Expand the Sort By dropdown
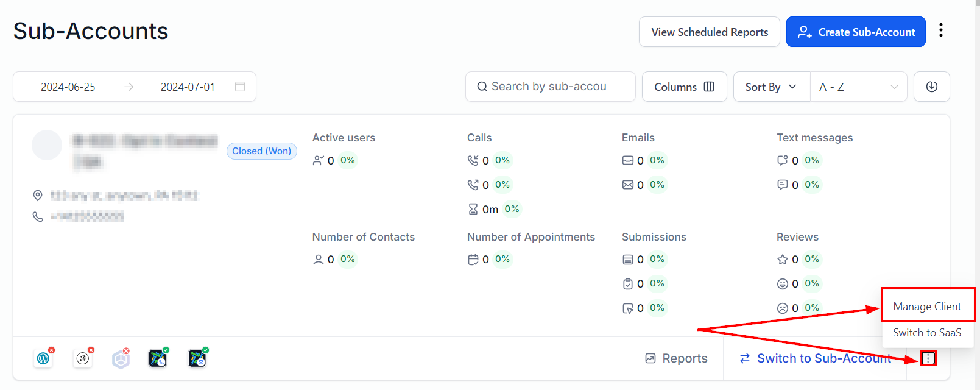This screenshot has height=390, width=980. 771,87
